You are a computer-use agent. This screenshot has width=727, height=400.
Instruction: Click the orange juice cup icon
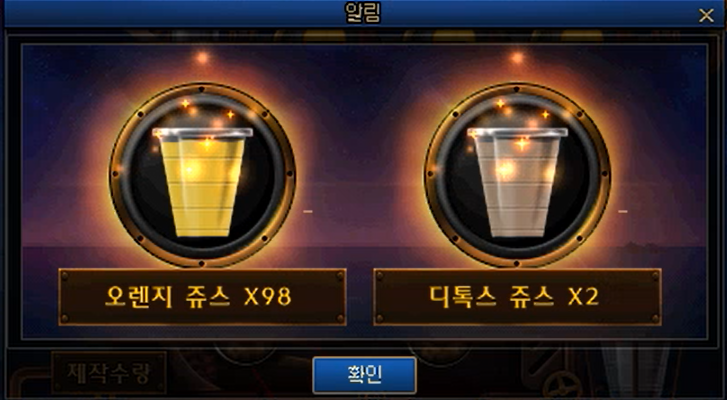tap(203, 181)
